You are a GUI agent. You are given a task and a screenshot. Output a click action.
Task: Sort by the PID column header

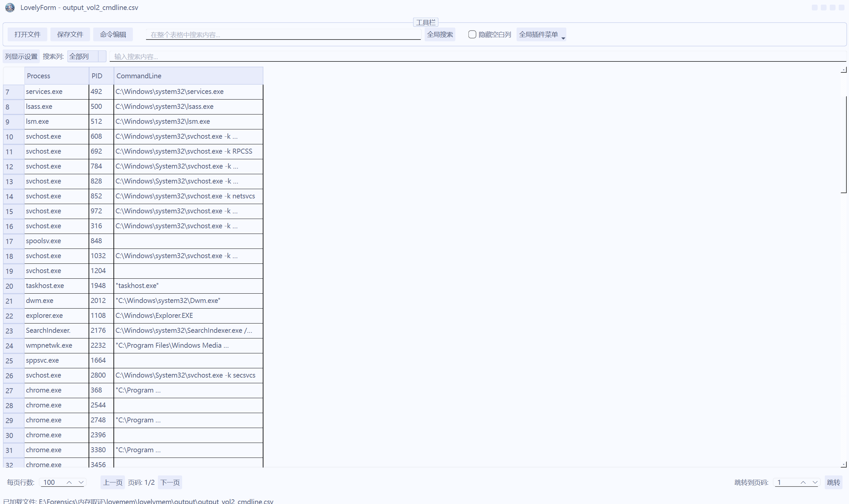[x=101, y=76]
